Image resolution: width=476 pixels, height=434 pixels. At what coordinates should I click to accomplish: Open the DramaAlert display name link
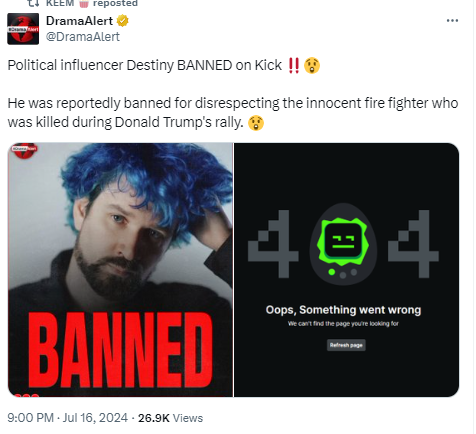pyautogui.click(x=79, y=21)
